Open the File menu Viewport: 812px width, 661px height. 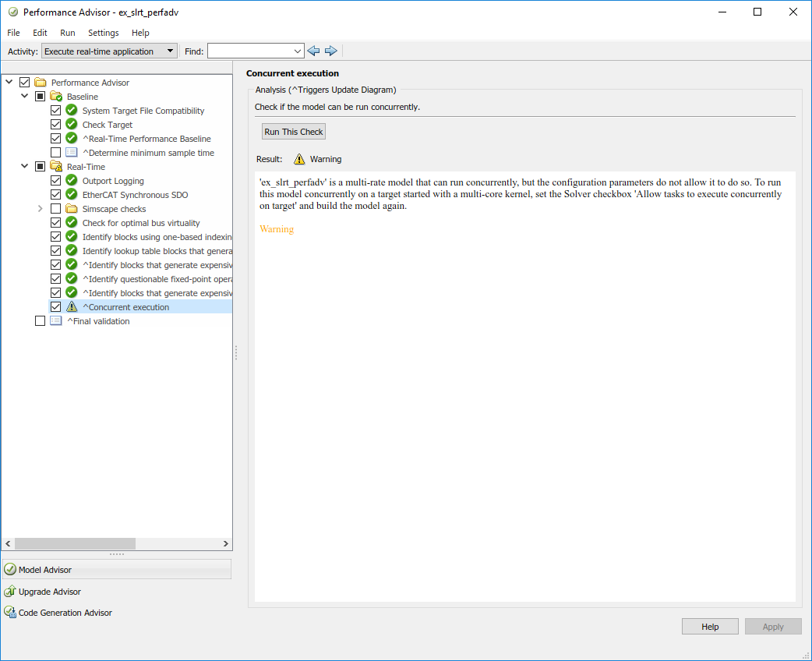click(x=13, y=33)
